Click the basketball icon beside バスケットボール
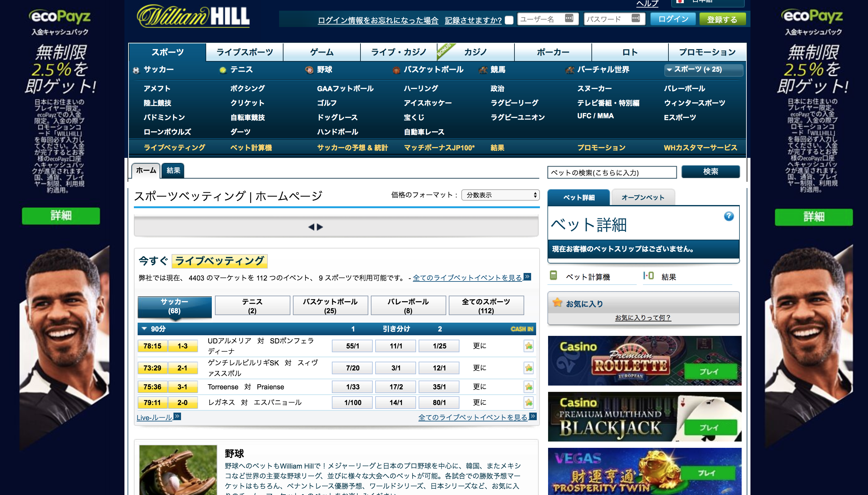This screenshot has height=495, width=868. [x=396, y=70]
